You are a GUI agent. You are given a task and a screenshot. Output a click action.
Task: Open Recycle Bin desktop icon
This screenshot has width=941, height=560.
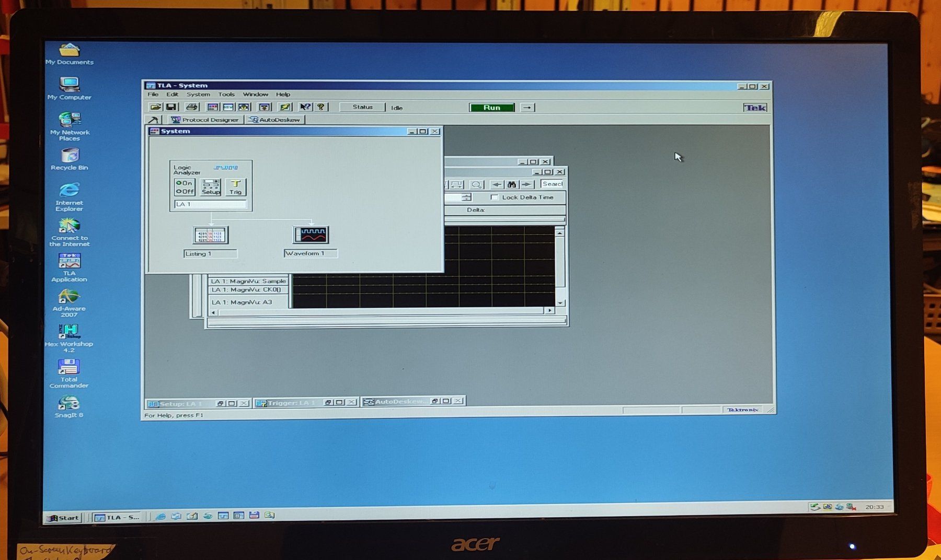pyautogui.click(x=70, y=159)
